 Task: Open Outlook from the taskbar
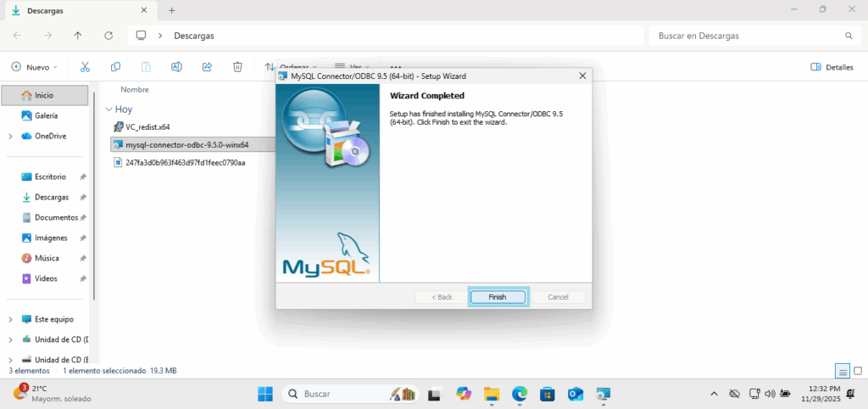click(x=576, y=394)
